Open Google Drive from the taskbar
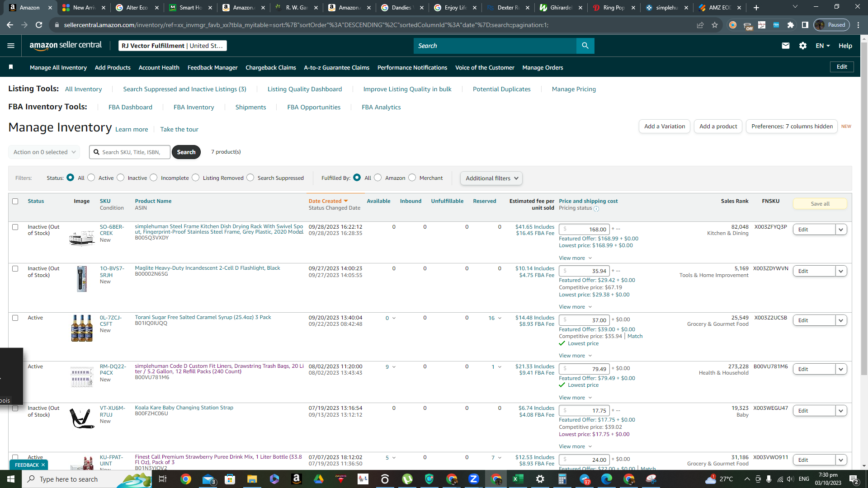868x488 pixels. pos(319,479)
